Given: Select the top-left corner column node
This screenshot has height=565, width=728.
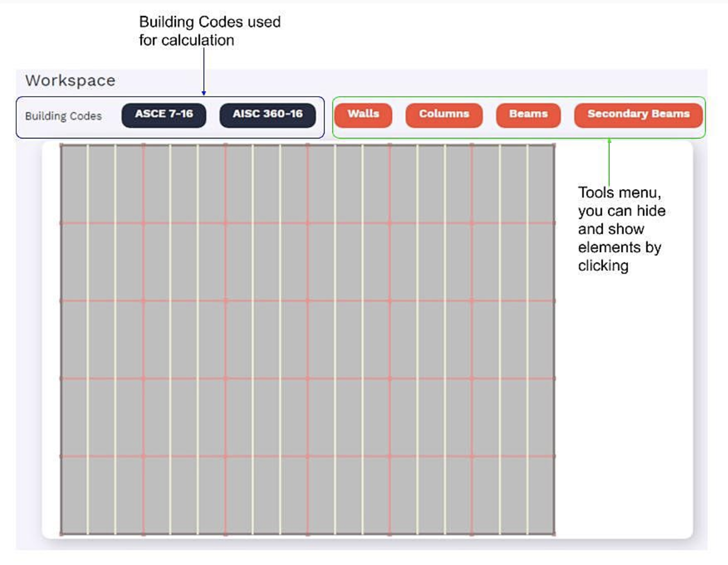Looking at the screenshot, I should point(61,145).
